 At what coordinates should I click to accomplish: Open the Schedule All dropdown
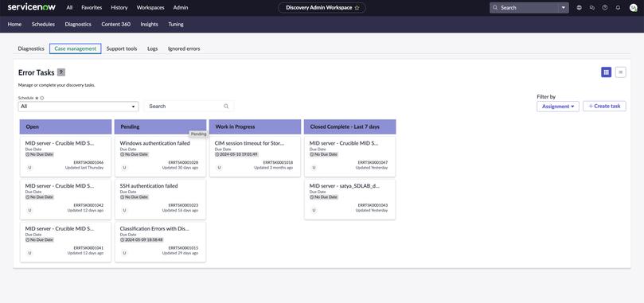coord(78,107)
